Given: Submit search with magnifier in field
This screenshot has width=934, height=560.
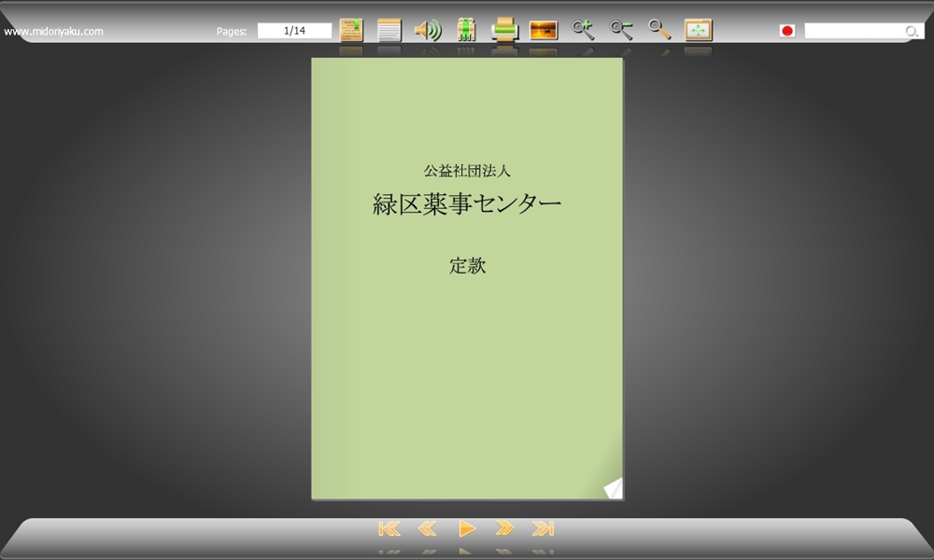Looking at the screenshot, I should click(x=912, y=31).
